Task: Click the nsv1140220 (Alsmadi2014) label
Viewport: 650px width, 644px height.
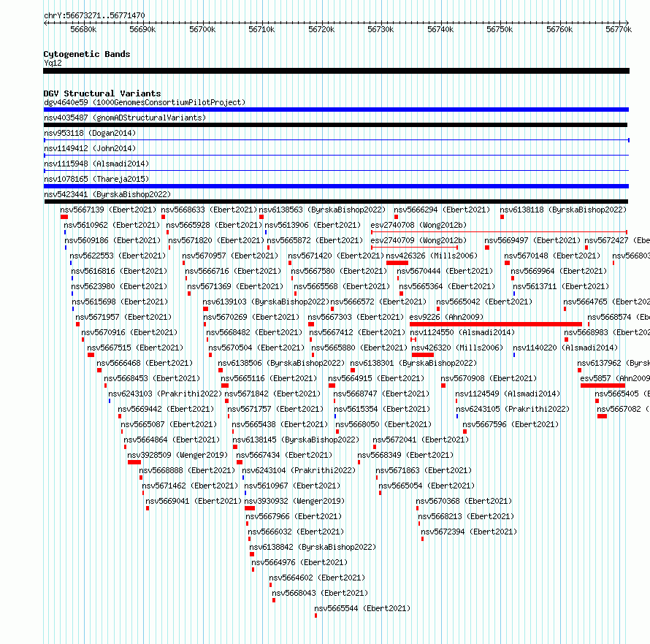Action: pyautogui.click(x=565, y=348)
